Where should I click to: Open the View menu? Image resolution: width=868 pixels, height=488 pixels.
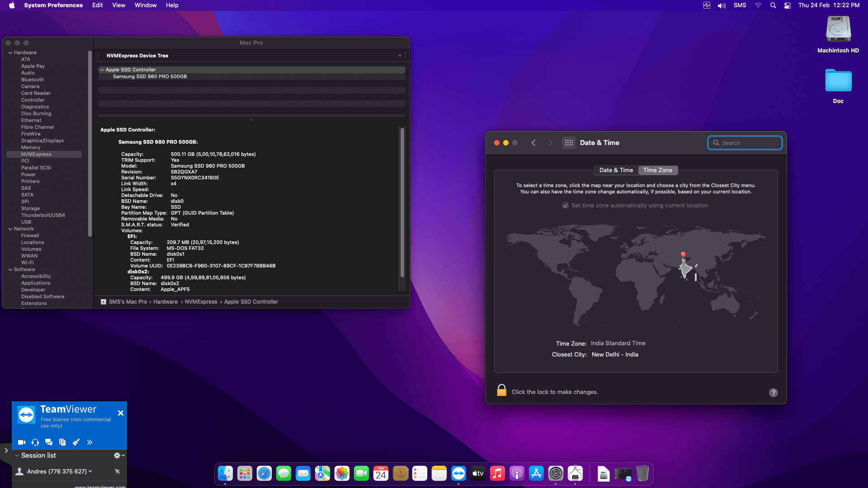pos(118,5)
